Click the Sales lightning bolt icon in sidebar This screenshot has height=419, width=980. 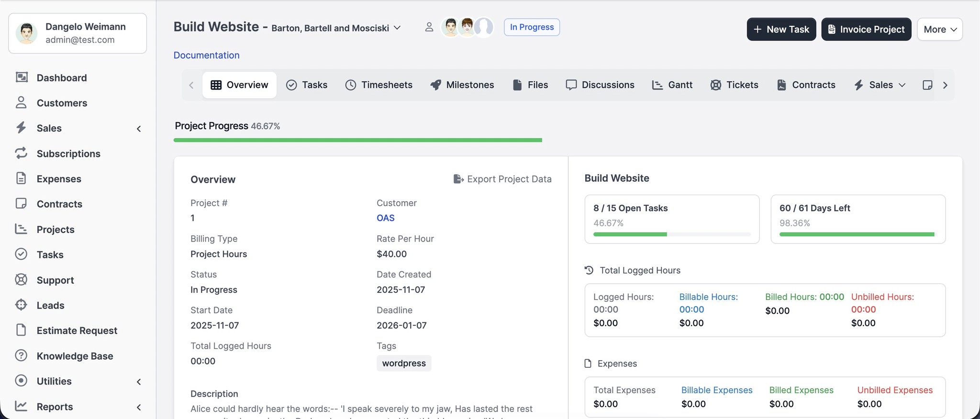click(x=21, y=128)
